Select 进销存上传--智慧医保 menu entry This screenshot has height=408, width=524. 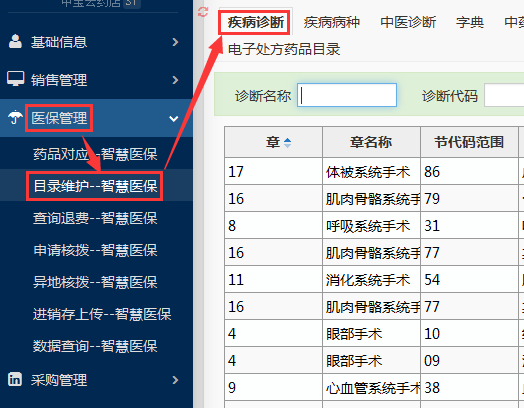102,314
